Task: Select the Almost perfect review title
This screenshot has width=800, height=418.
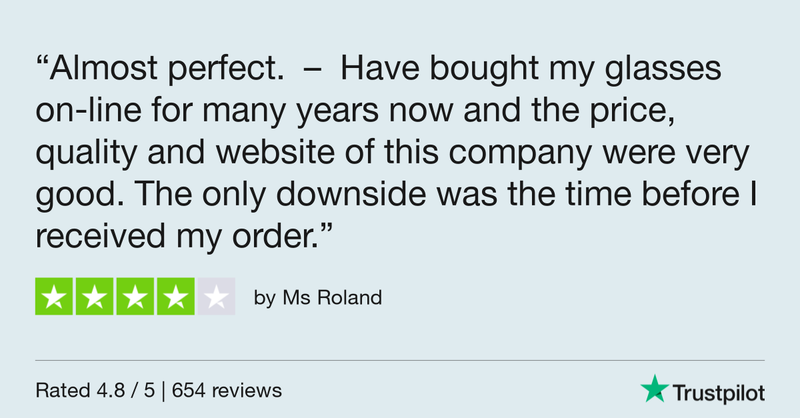Action: [166, 68]
